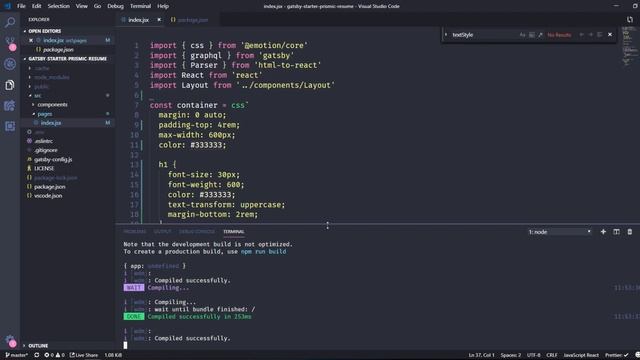The height and width of the screenshot is (360, 640).
Task: Expand the Outline section
Action: 38,345
